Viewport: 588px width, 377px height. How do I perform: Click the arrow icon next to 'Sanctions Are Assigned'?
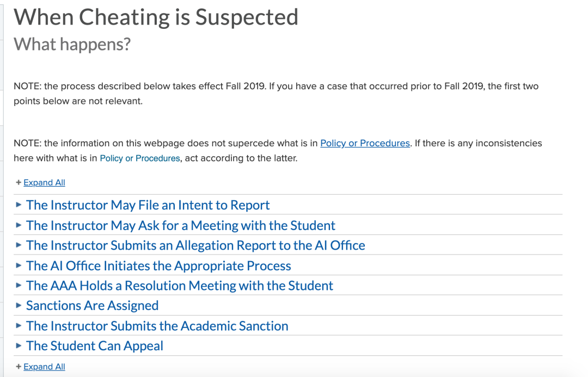click(19, 306)
